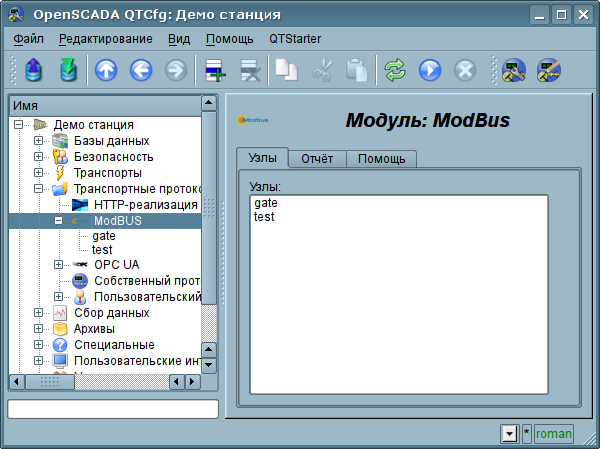Expand the Пользовательский protocol node
Screen dimensions: 600x449
click(x=58, y=297)
